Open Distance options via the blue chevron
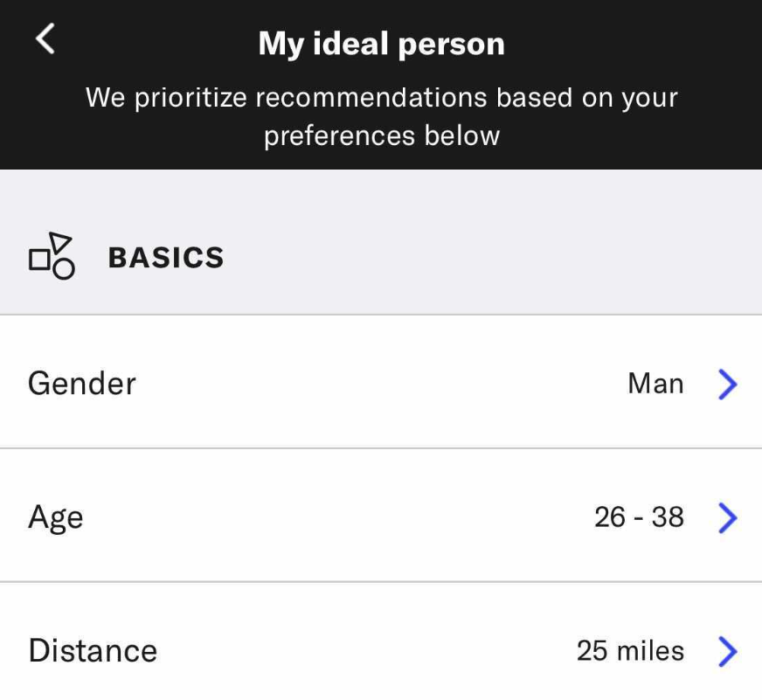The width and height of the screenshot is (762, 700). [x=728, y=651]
